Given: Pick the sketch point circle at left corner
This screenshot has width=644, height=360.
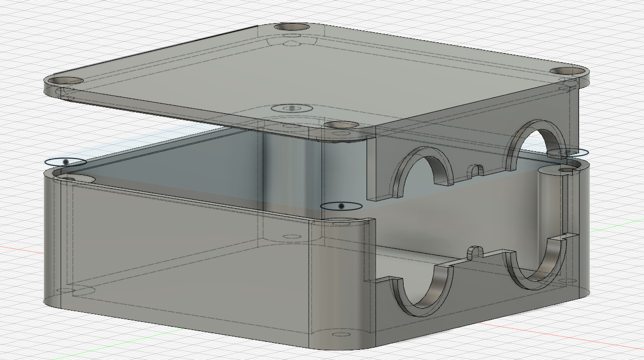Looking at the screenshot, I should click(x=65, y=161).
